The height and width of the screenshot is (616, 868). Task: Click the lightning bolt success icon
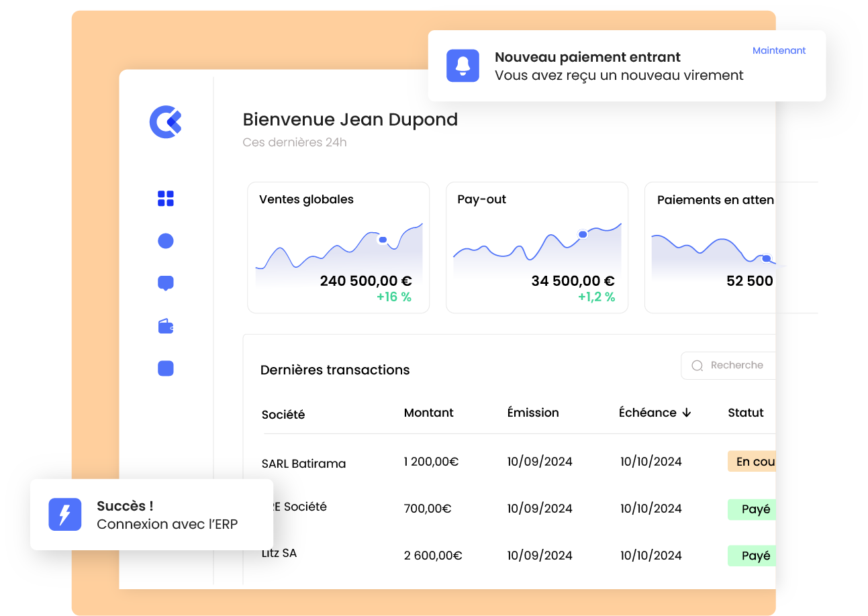tap(65, 515)
